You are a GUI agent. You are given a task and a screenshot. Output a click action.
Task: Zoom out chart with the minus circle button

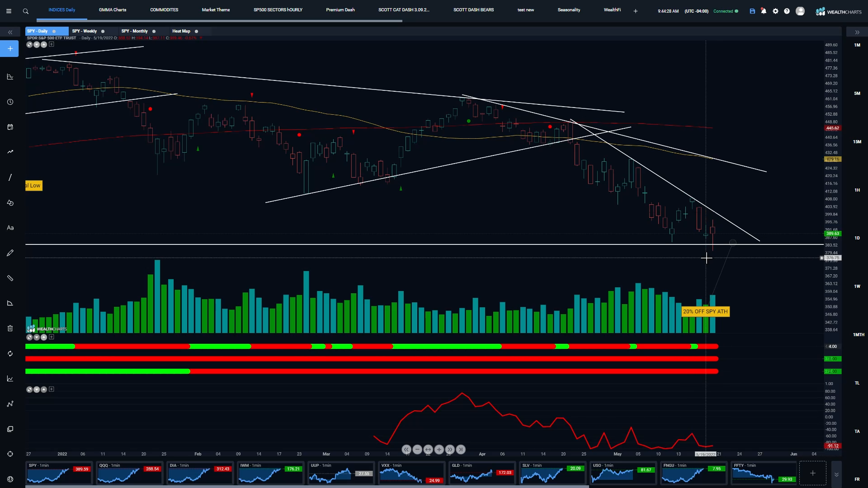[417, 450]
